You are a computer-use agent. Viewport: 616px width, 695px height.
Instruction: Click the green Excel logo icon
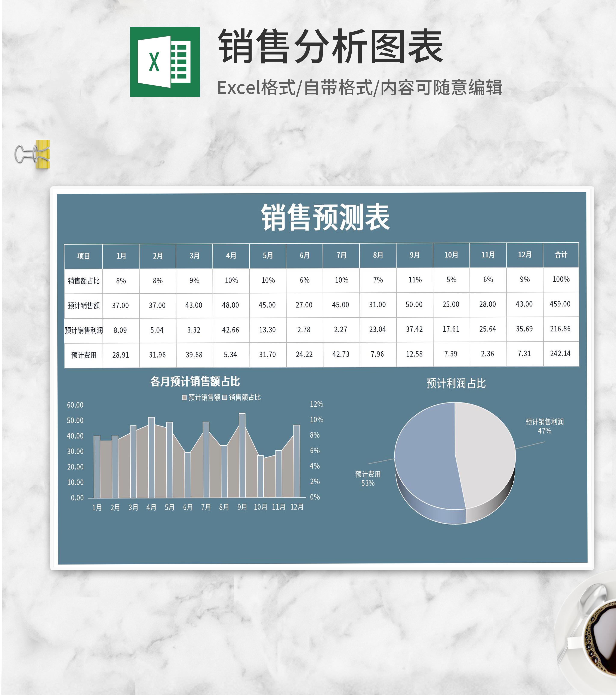coord(165,62)
